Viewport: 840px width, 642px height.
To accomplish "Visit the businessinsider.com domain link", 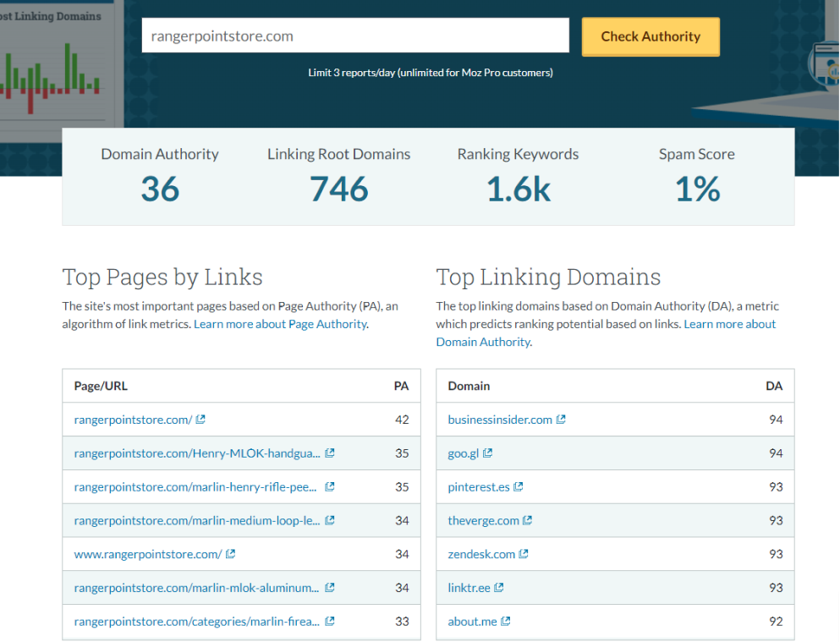I will point(500,420).
